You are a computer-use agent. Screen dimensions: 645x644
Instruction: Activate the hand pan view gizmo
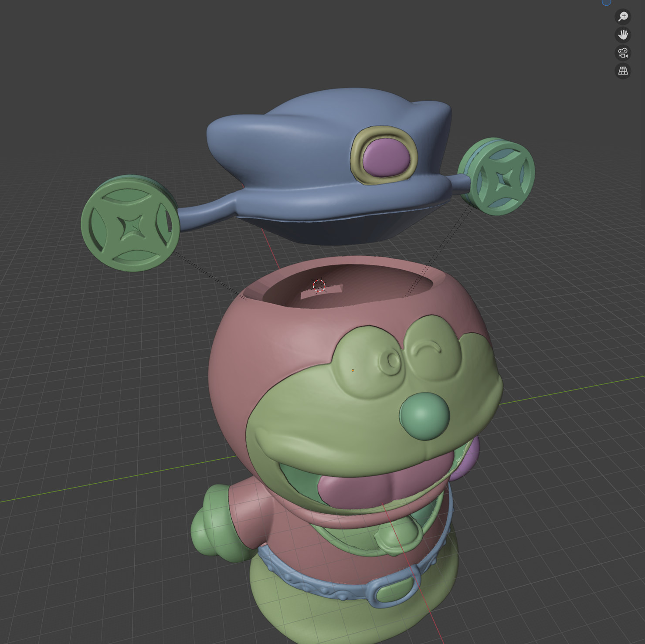[x=623, y=34]
